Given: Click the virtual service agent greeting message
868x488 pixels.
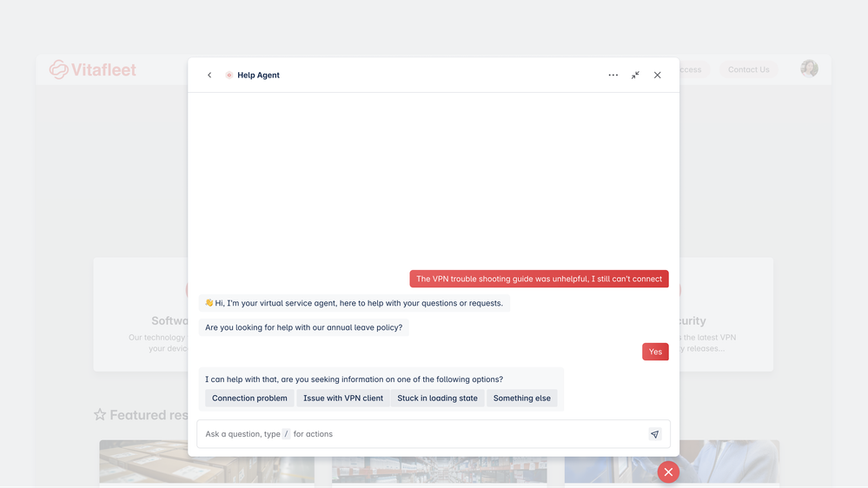Looking at the screenshot, I should coord(354,303).
